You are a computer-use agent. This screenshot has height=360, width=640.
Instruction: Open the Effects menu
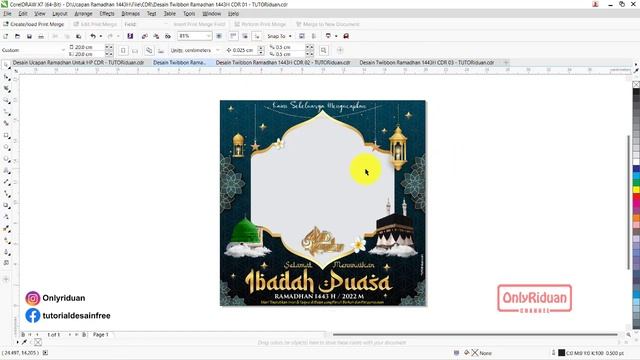(x=107, y=13)
